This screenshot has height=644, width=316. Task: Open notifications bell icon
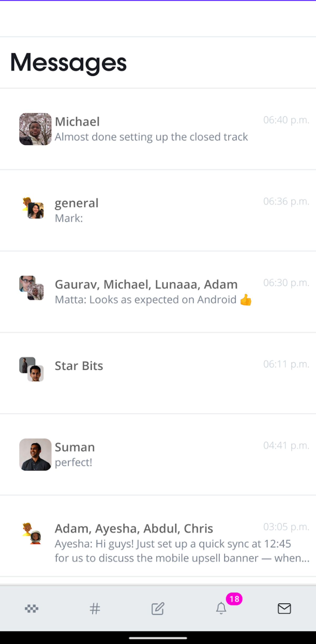coord(221,608)
